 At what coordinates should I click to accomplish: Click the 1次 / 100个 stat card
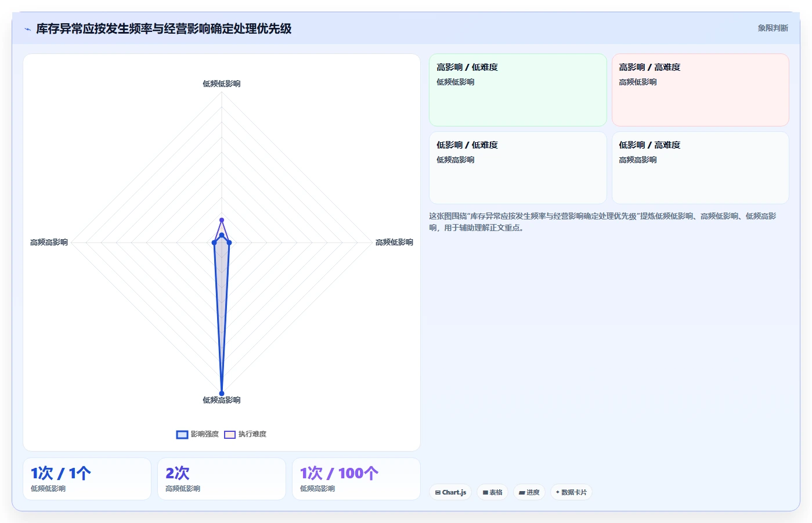(x=356, y=479)
